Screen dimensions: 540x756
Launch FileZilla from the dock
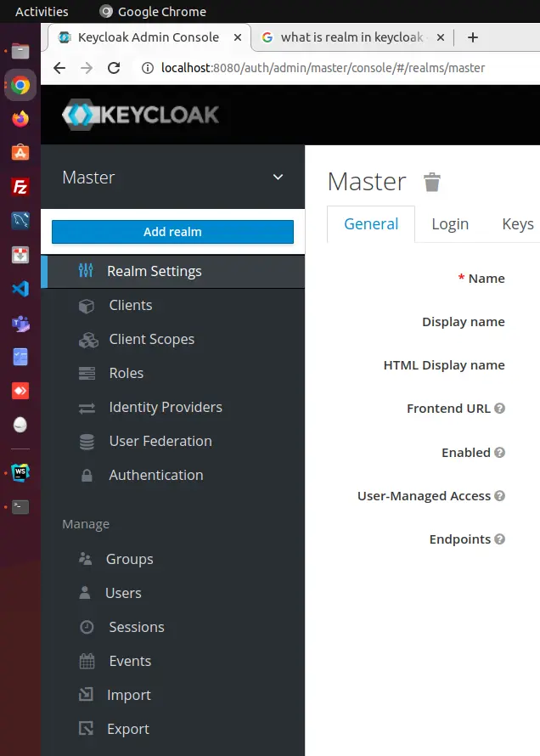coord(20,187)
